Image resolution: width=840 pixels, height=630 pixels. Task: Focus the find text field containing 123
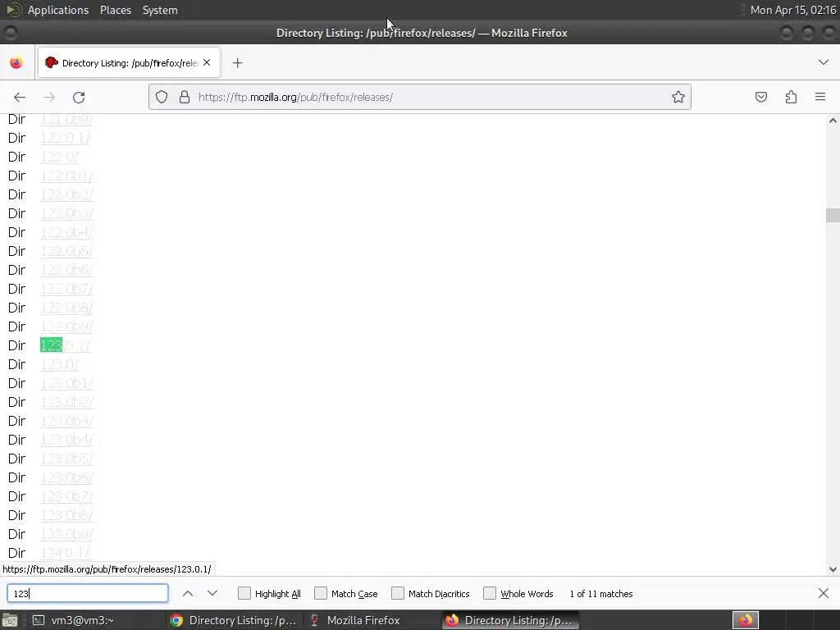tap(88, 594)
